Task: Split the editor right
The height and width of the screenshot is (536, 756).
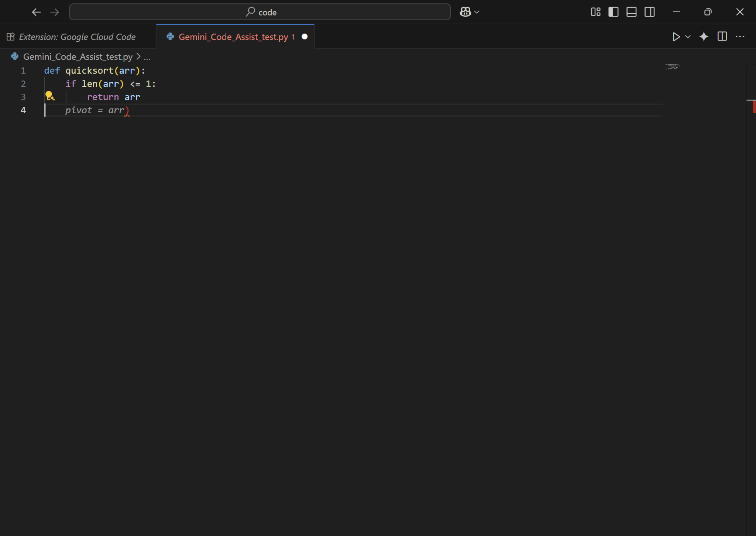Action: pos(722,37)
